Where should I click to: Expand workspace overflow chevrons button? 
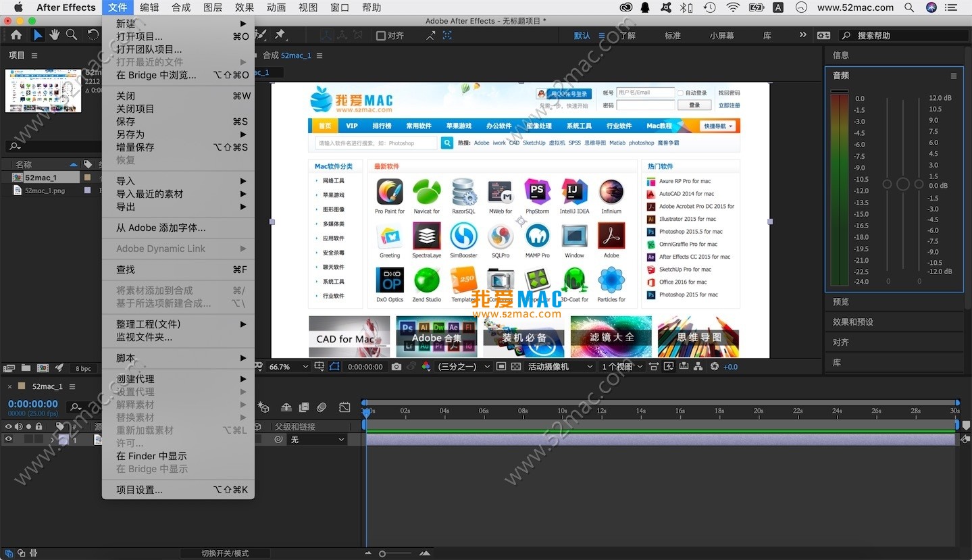802,35
